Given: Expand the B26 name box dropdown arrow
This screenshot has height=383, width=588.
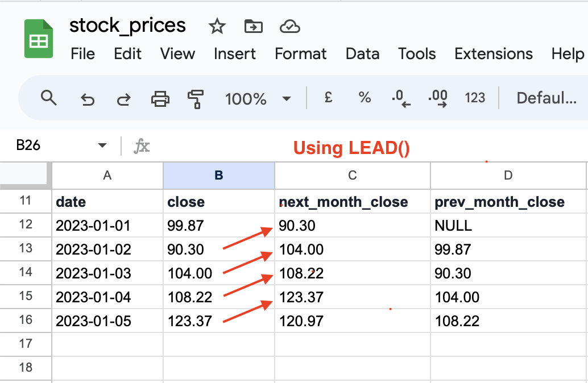Looking at the screenshot, I should click(102, 146).
